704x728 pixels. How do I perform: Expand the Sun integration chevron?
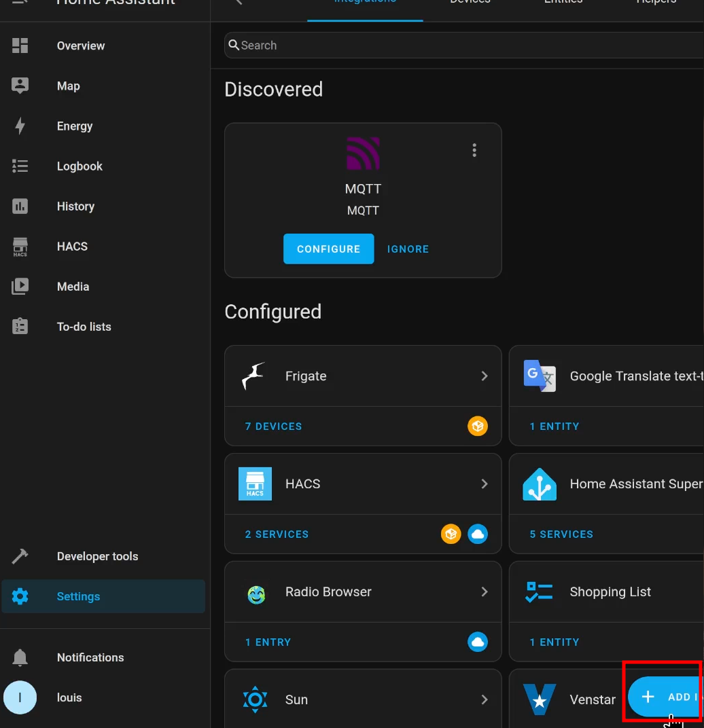(x=485, y=699)
